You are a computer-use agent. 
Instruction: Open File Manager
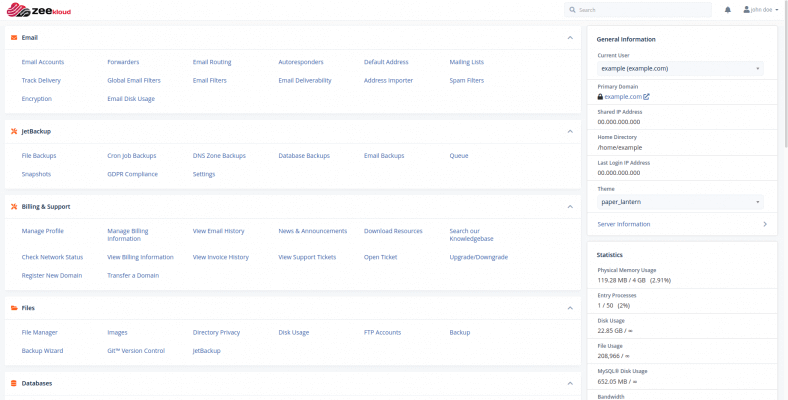click(x=40, y=332)
